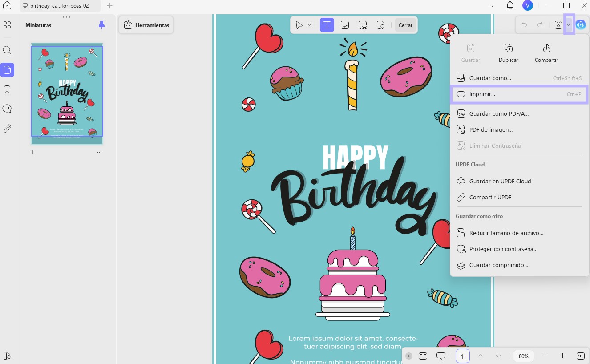590x364 pixels.
Task: Toggle the text edit tool
Action: (327, 25)
